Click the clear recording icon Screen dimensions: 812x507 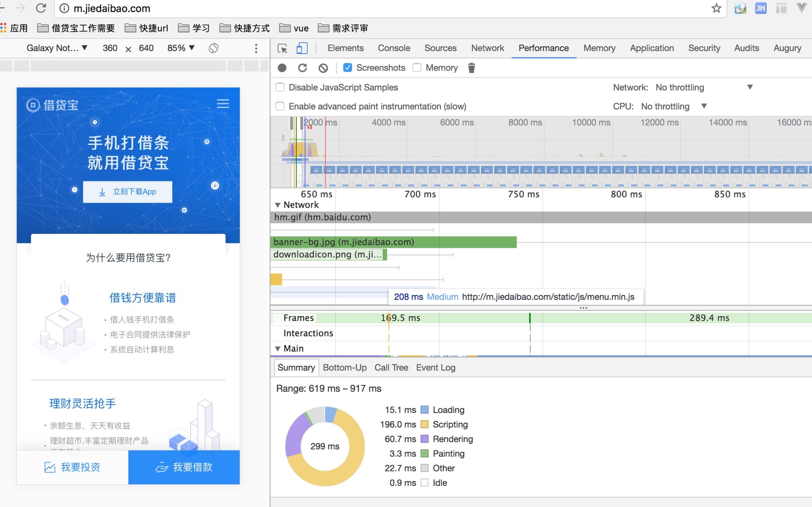click(323, 68)
